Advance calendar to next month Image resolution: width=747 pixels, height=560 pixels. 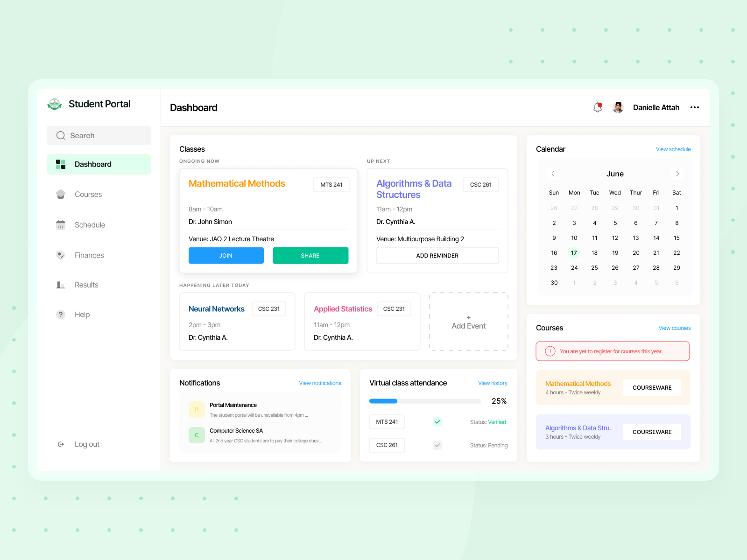(677, 173)
